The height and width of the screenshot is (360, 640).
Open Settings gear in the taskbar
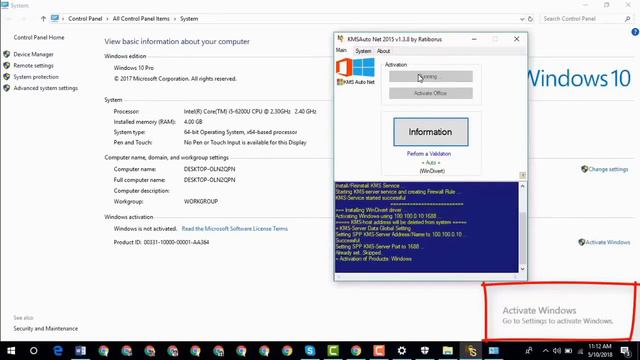coord(402,351)
